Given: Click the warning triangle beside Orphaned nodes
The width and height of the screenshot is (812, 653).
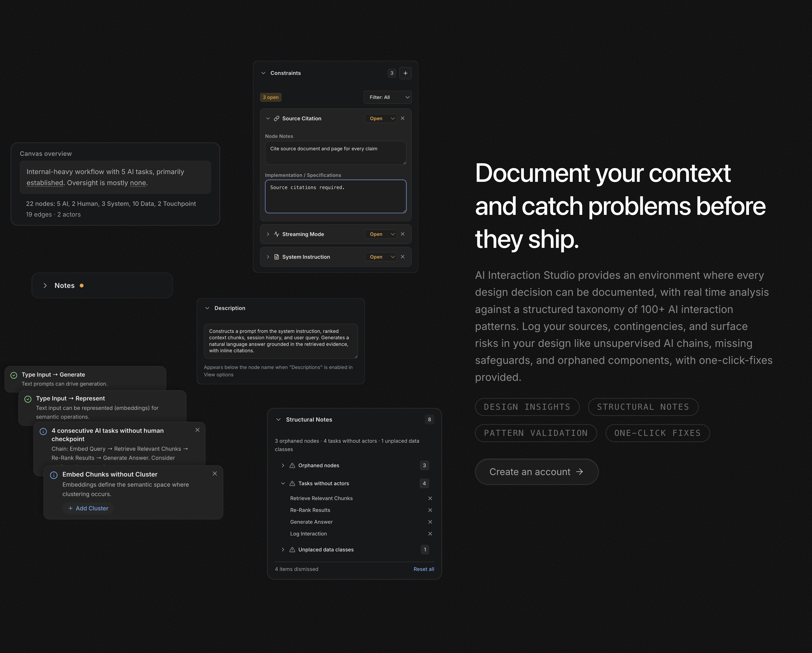Looking at the screenshot, I should pyautogui.click(x=292, y=465).
